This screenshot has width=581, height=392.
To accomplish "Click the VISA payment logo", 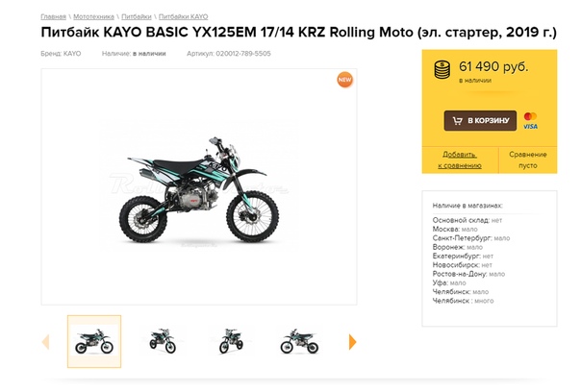I will pos(530,126).
